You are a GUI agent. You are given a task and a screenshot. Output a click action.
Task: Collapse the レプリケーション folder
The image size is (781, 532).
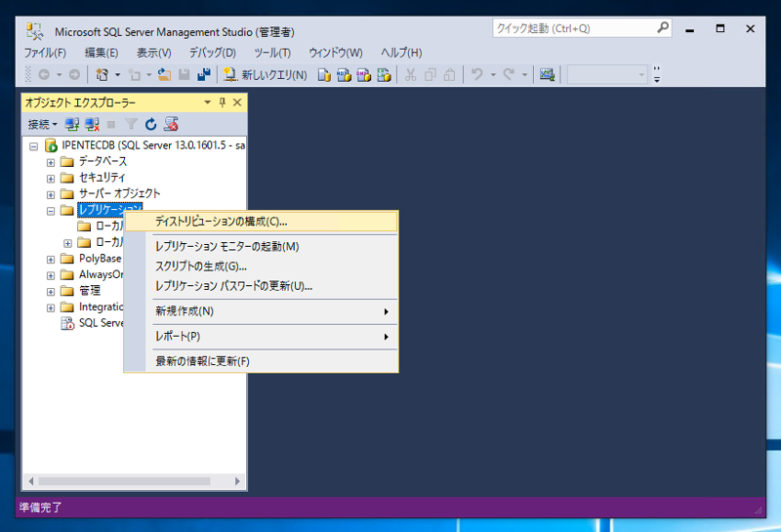(51, 211)
